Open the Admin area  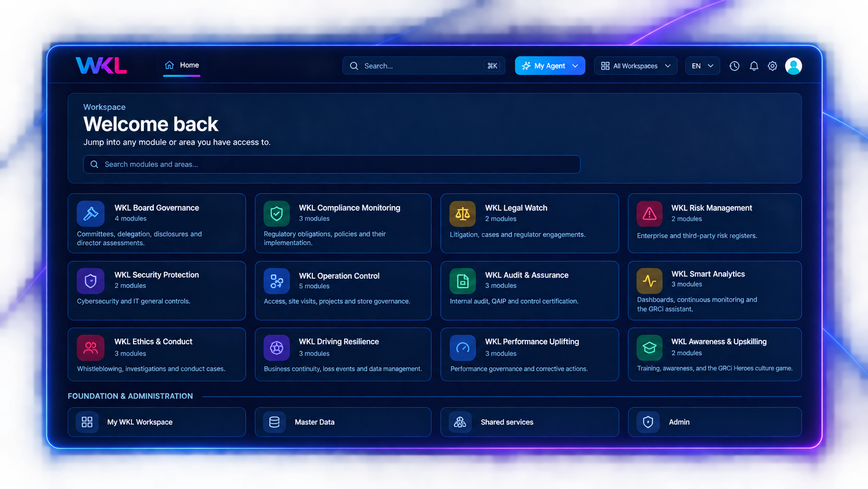click(x=715, y=422)
